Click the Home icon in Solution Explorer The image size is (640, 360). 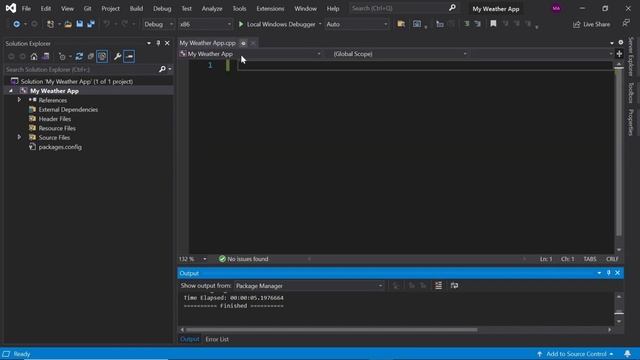pos(34,57)
